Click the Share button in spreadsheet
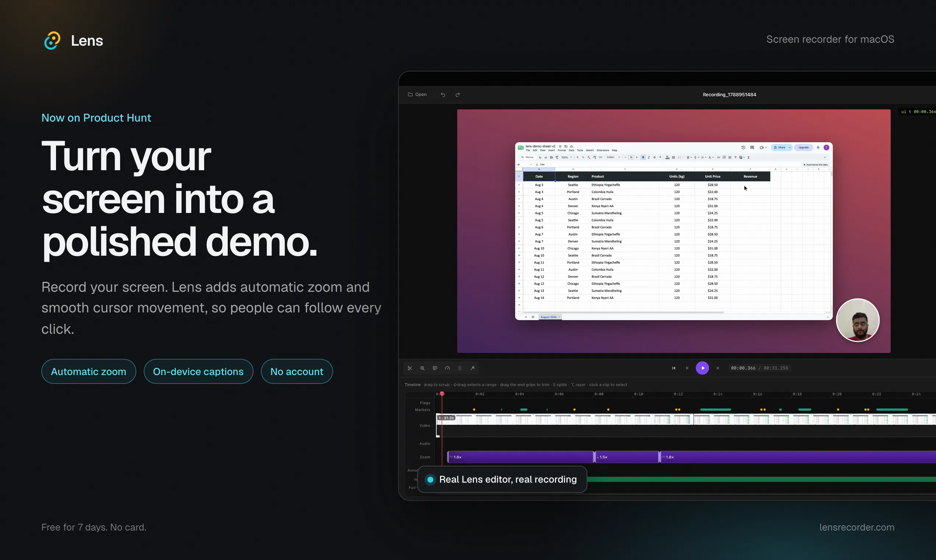The width and height of the screenshot is (936, 560). [779, 147]
